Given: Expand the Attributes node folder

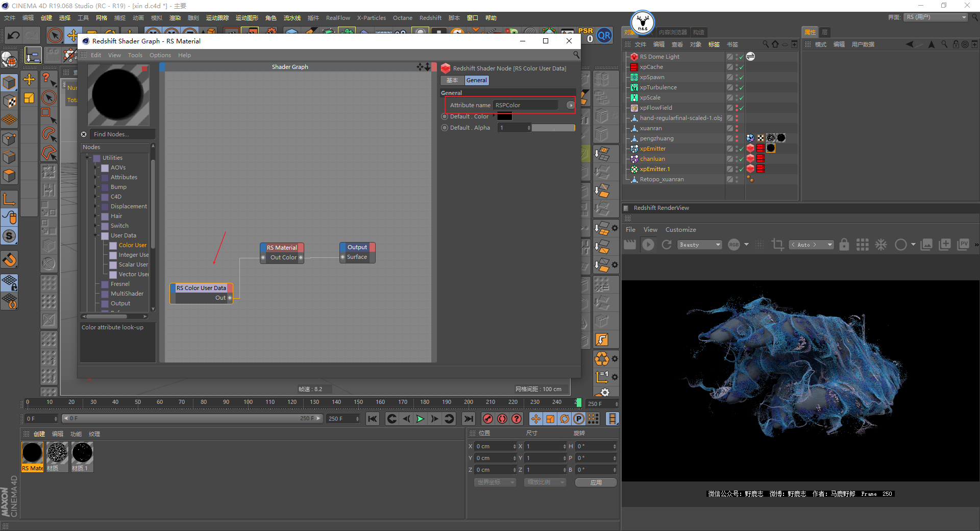Looking at the screenshot, I should 95,177.
